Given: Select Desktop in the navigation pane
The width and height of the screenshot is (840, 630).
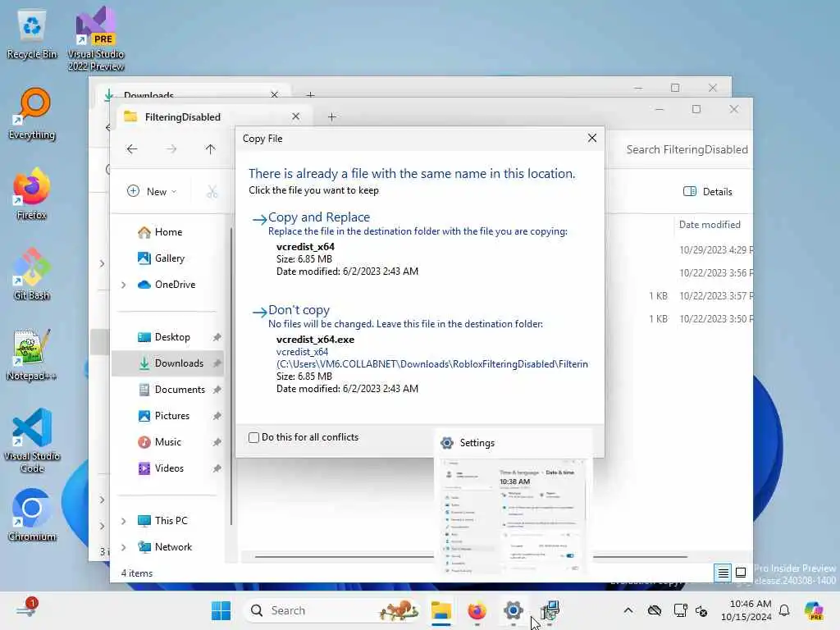Looking at the screenshot, I should [x=167, y=337].
